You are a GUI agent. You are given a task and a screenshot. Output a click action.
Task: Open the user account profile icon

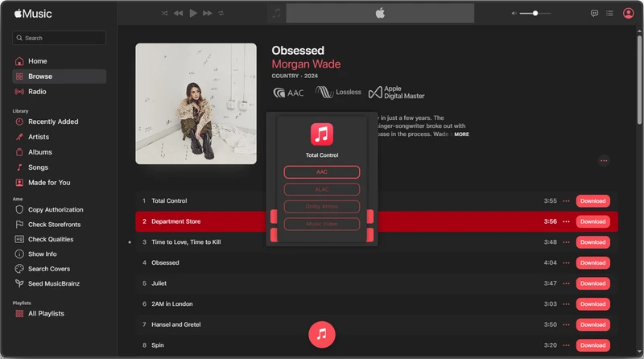tap(628, 13)
